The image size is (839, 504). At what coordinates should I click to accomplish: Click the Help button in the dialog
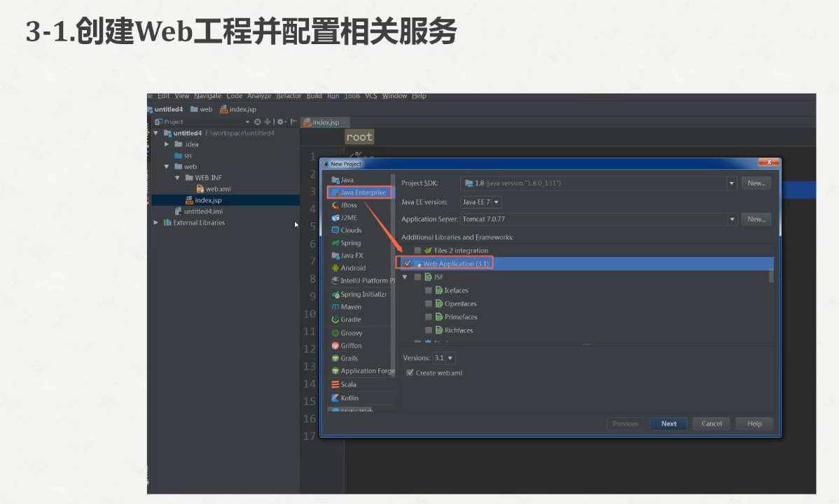754,423
